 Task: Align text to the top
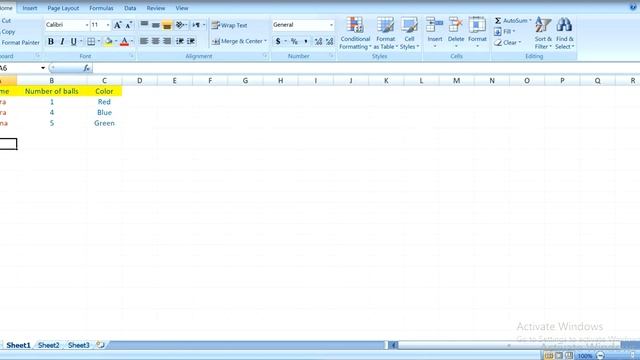(x=144, y=25)
